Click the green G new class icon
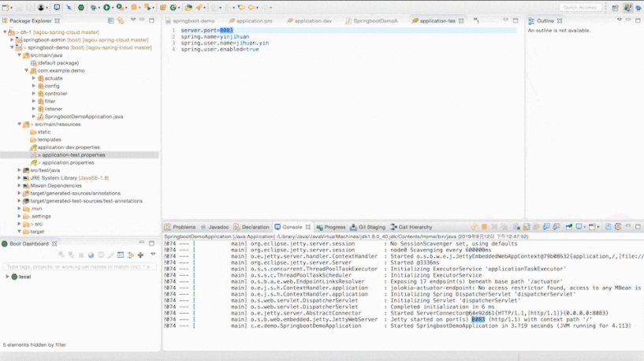The height and width of the screenshot is (361, 644). tap(173, 7)
